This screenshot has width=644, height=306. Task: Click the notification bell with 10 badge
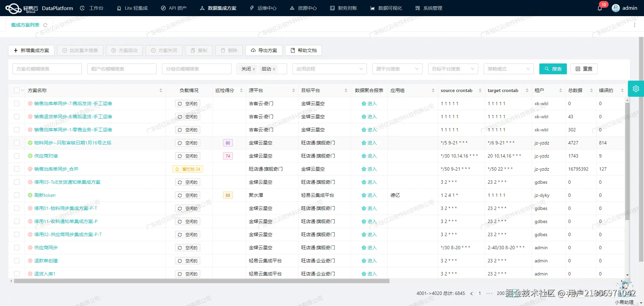[x=600, y=8]
